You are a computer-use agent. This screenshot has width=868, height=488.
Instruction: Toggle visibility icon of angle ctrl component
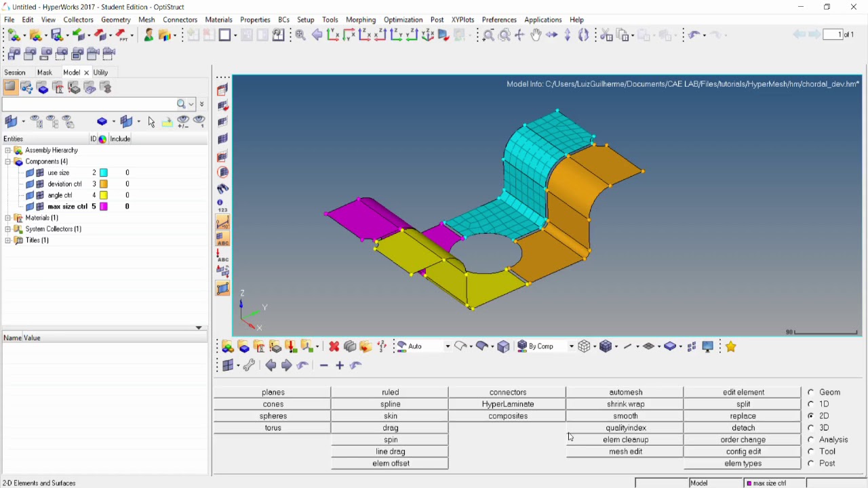[30, 195]
